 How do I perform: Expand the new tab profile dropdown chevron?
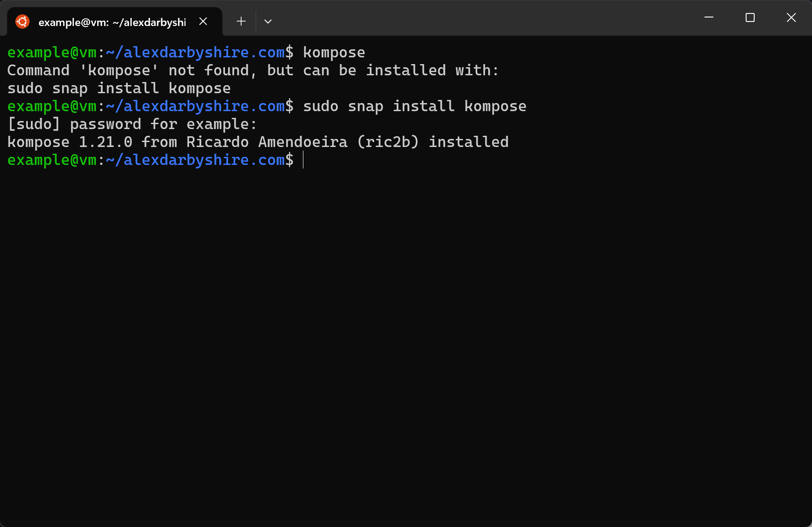click(x=268, y=22)
